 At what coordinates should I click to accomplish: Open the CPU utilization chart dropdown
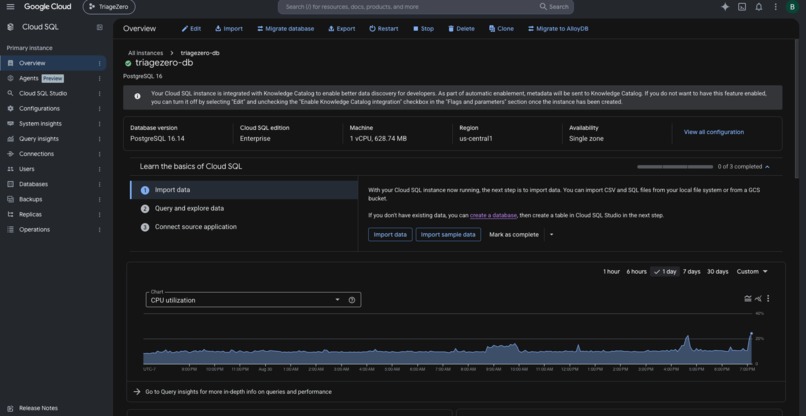click(x=253, y=300)
